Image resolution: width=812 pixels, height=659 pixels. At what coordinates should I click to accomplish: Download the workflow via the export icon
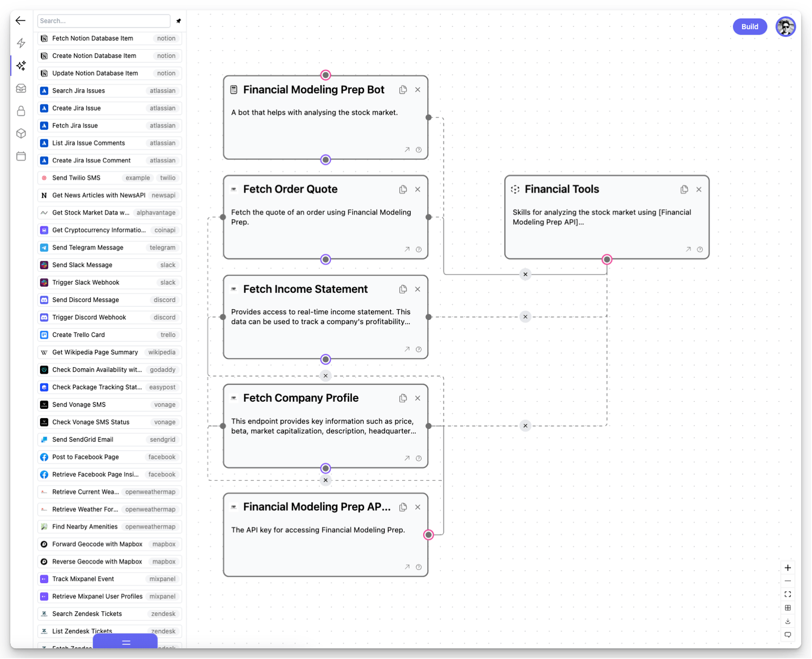pyautogui.click(x=788, y=622)
